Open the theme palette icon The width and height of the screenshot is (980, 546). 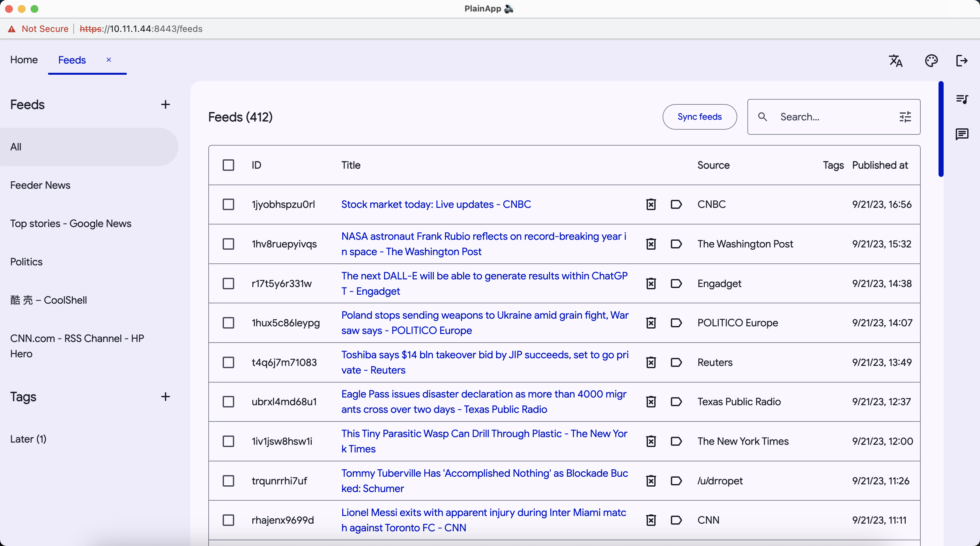[931, 61]
